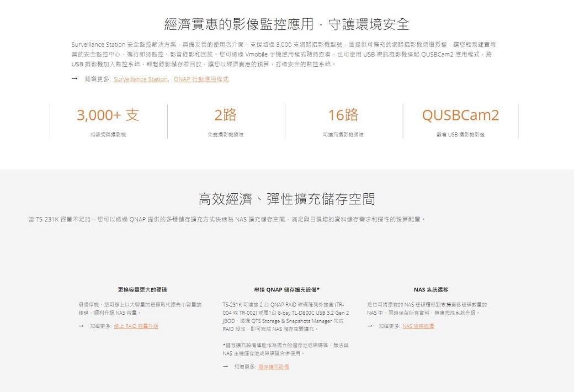The width and height of the screenshot is (574, 392).
Task: Click the paragraph starting '毋須停機，您可線上以大容量'
Action: [140, 309]
